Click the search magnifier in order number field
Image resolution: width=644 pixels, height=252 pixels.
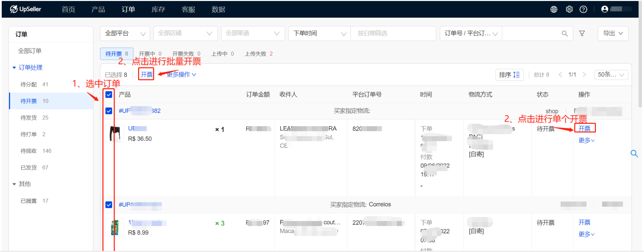point(564,34)
